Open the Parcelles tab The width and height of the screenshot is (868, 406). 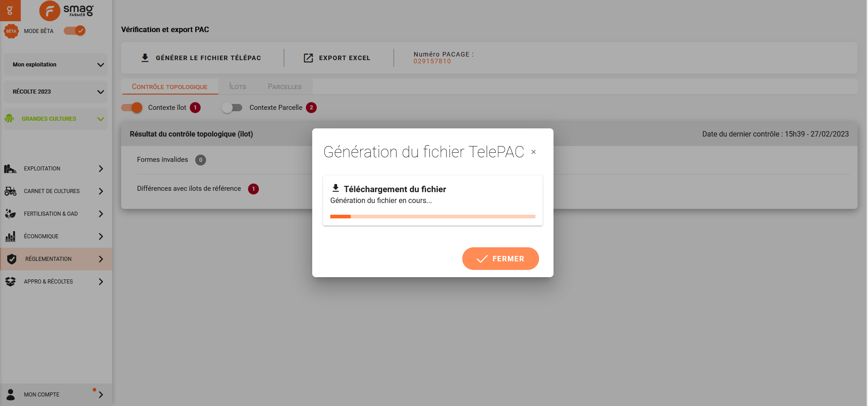click(285, 87)
